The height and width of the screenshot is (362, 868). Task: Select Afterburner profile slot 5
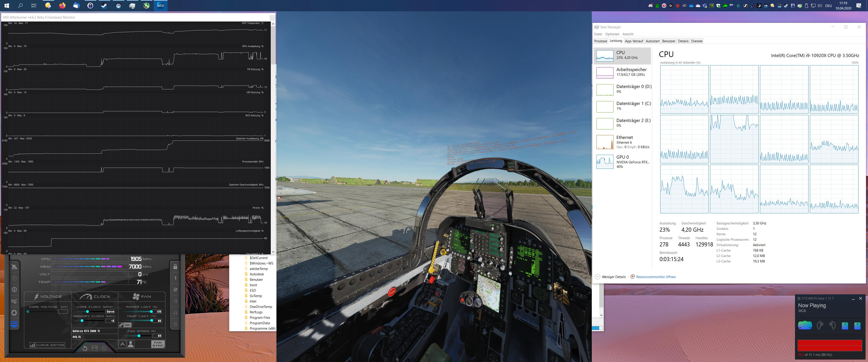[x=175, y=324]
